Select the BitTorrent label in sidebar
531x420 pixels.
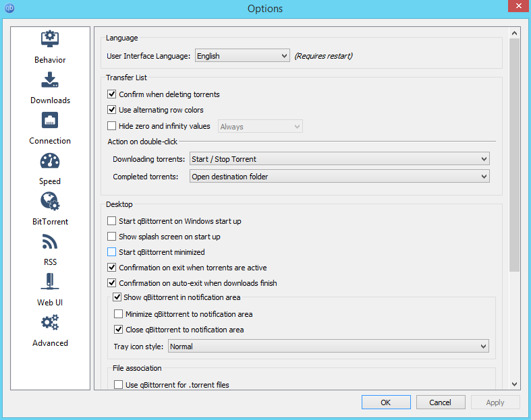[50, 222]
